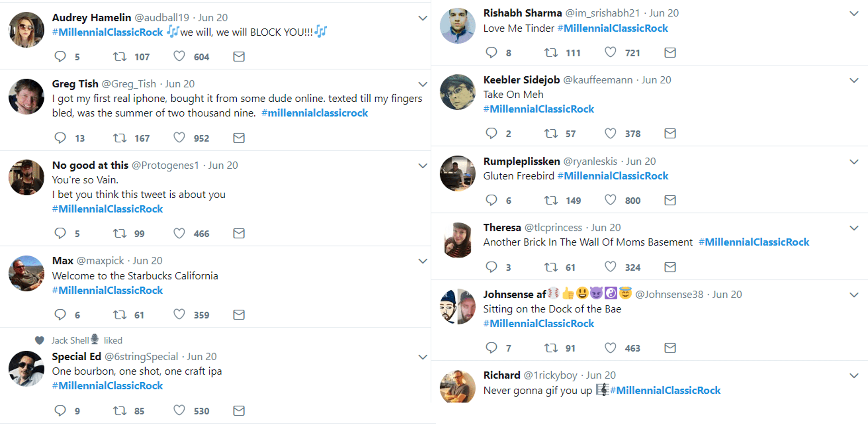
Task: Like Audrey Hamelin's BLOCK YOU tweet
Action: pyautogui.click(x=179, y=56)
